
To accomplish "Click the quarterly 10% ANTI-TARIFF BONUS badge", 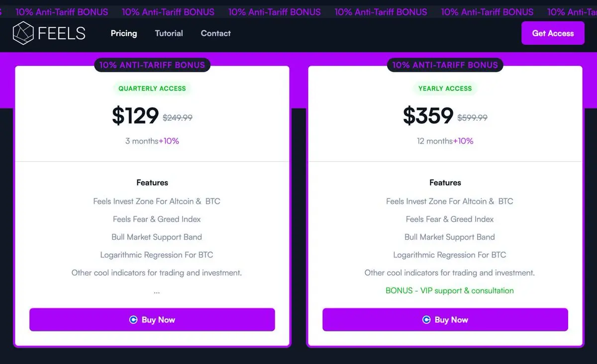I will [152, 65].
